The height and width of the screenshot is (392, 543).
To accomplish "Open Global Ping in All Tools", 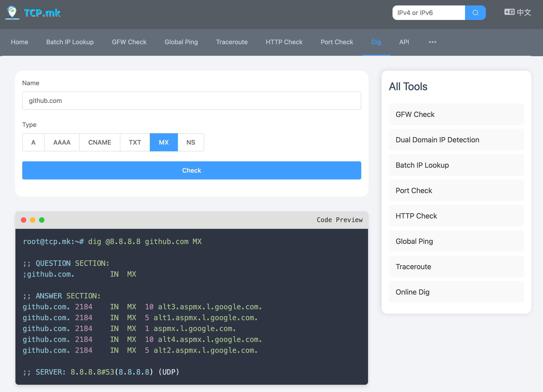I will click(x=456, y=241).
